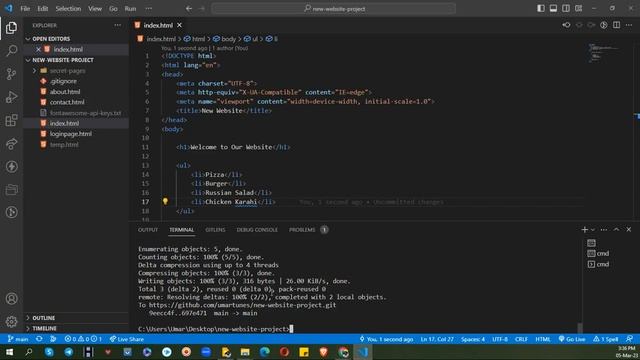Click the main branch status bar item
Image resolution: width=640 pixels, height=360 pixels.
(x=18, y=339)
